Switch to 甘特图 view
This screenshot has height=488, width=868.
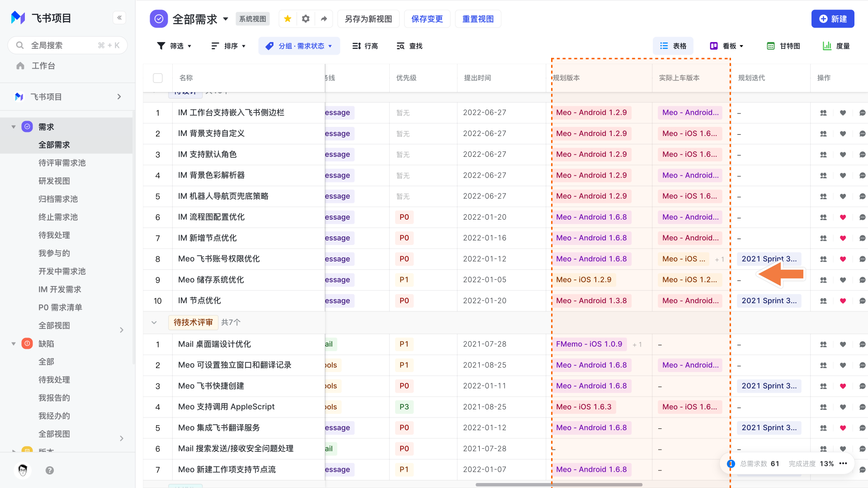tap(783, 46)
